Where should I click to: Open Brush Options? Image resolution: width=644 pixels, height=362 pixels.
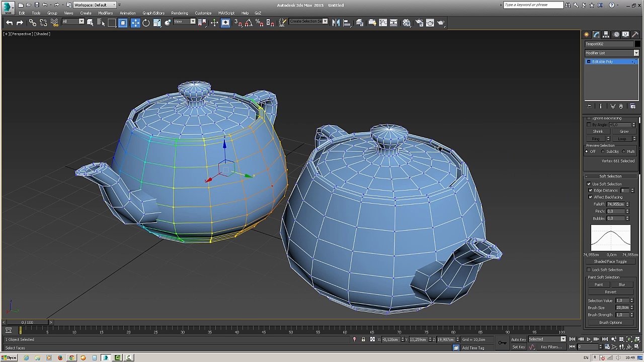click(610, 323)
